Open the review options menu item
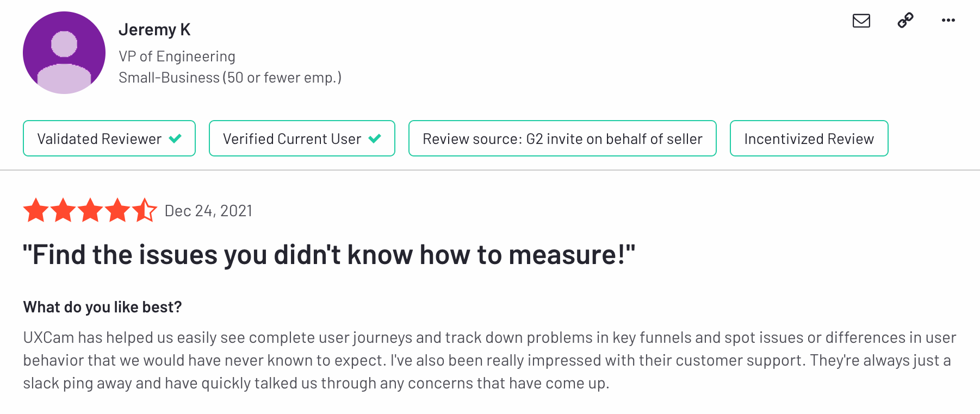This screenshot has height=414, width=980. point(948,21)
